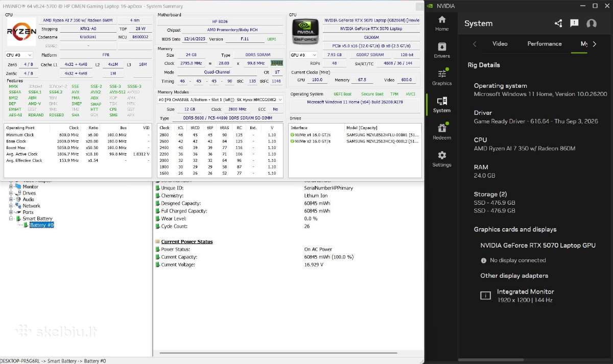Viewport: 613px width, 364px height.
Task: Open the GPU #0 selector dropdown
Action: coord(303,55)
